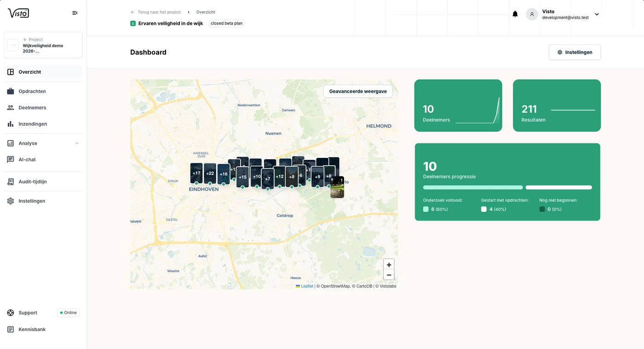Image resolution: width=644 pixels, height=349 pixels.
Task: Click the closed beta plan badge
Action: (x=226, y=23)
